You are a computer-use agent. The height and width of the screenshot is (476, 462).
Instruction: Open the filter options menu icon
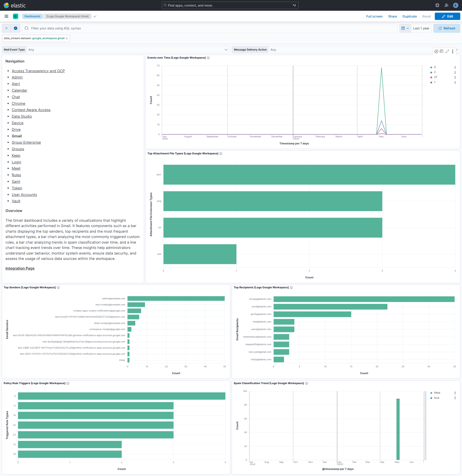pos(7,28)
